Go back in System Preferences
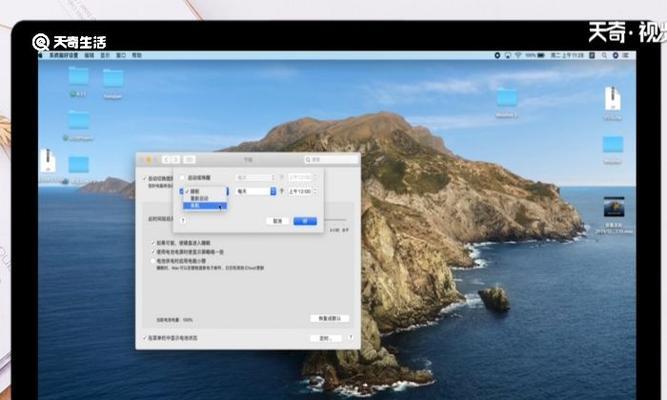 (x=166, y=160)
